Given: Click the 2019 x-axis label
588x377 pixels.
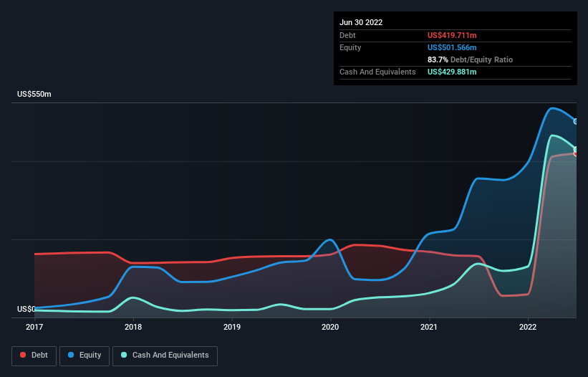Looking at the screenshot, I should [232, 327].
